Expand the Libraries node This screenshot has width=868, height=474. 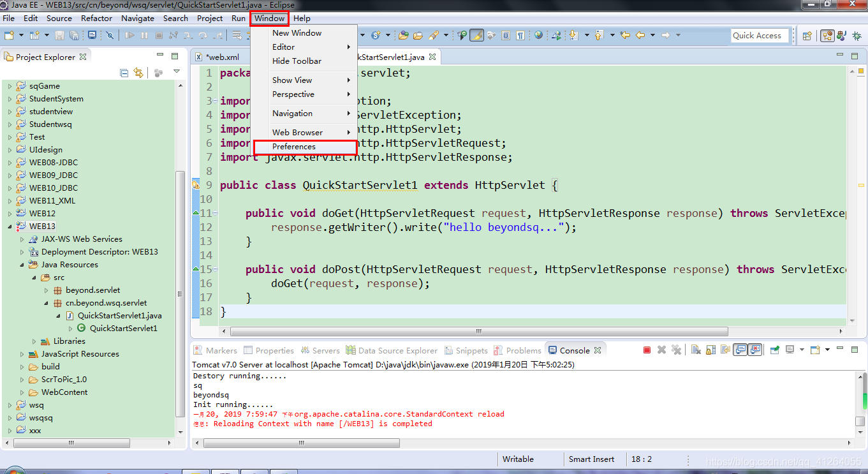34,341
